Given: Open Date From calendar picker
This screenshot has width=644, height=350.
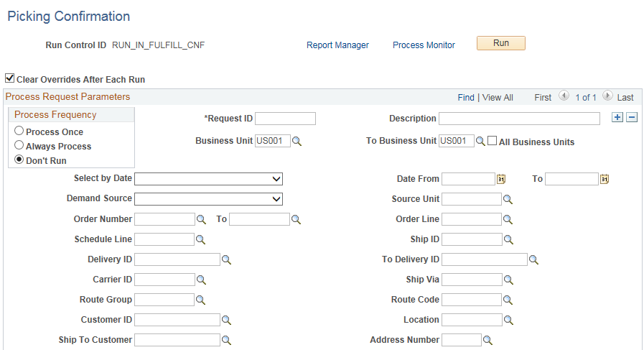Looking at the screenshot, I should 501,179.
